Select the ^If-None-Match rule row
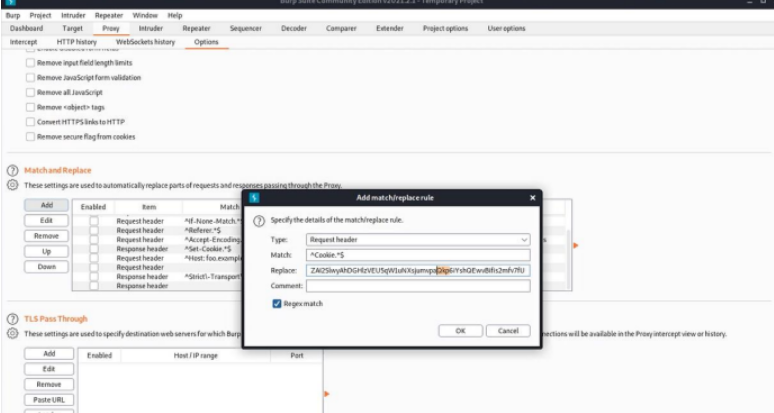The image size is (774, 413). pos(158,221)
